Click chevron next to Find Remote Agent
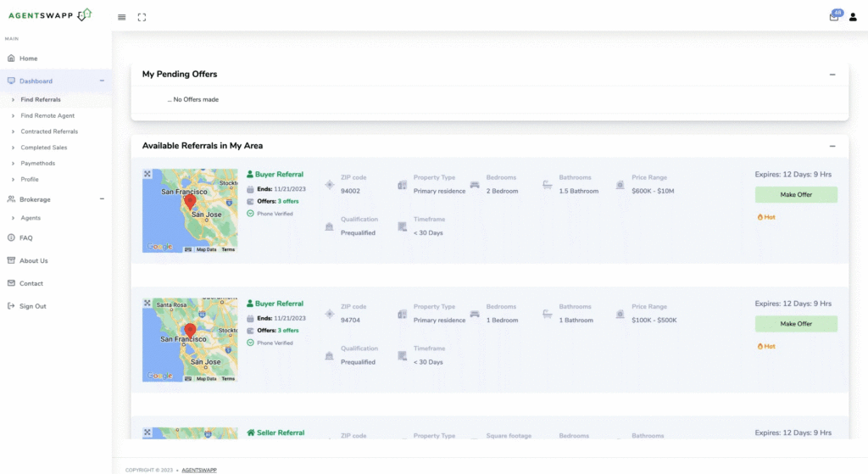 (13, 115)
